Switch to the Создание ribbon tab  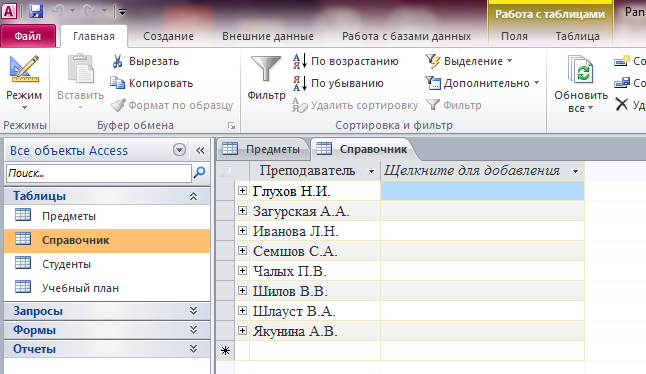[x=169, y=36]
